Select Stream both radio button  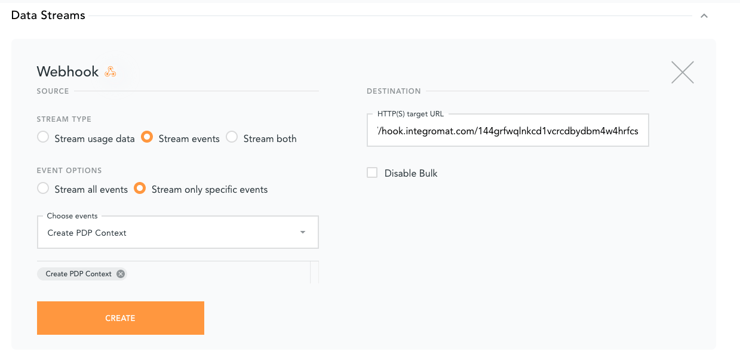(x=232, y=137)
